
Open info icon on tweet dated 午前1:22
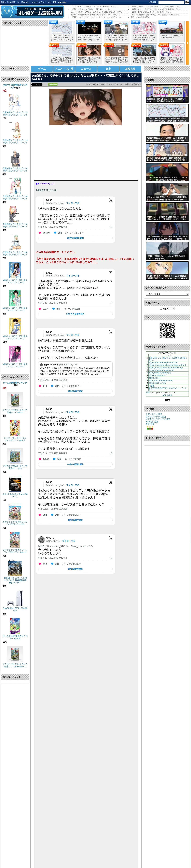[111, 303]
